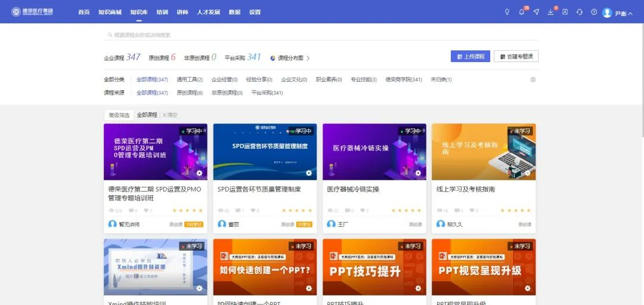Open the download icon with red badge

click(550, 12)
